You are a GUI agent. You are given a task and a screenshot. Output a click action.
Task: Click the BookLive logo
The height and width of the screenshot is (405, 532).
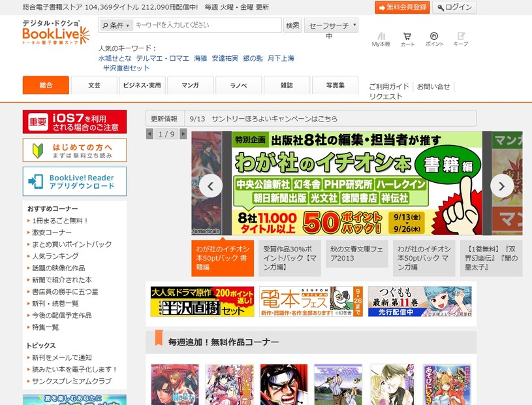coord(56,33)
